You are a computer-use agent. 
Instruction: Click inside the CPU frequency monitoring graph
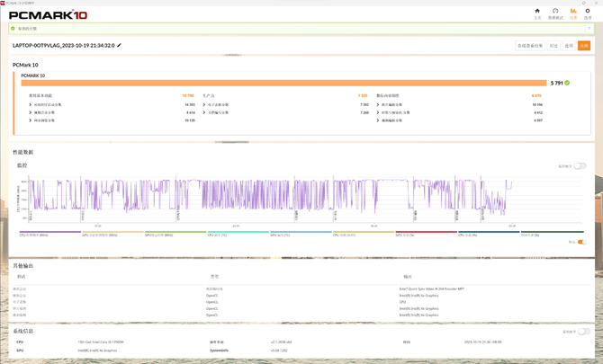304,199
